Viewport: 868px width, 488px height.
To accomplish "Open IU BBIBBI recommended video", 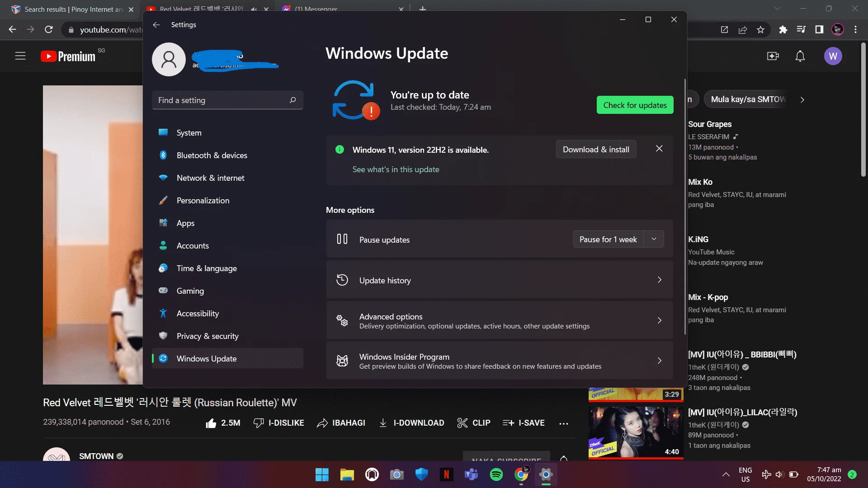I will click(742, 354).
